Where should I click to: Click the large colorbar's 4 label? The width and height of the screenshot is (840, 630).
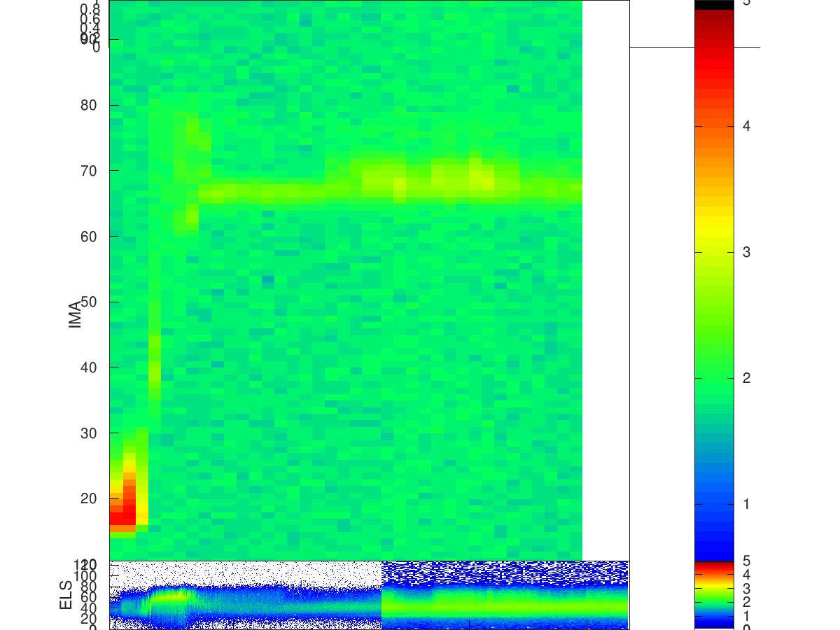click(747, 126)
